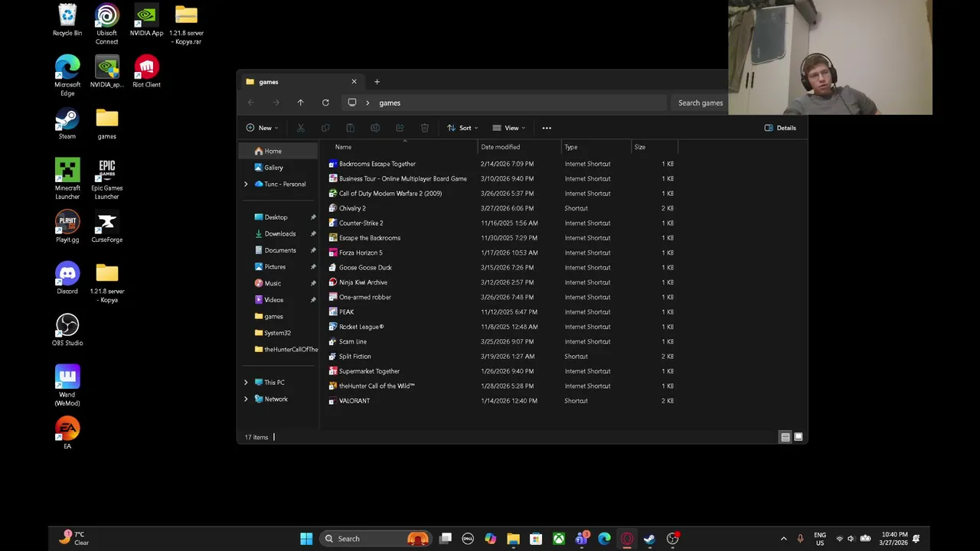The image size is (980, 551).
Task: Open the Xbox app from the taskbar
Action: 559,539
